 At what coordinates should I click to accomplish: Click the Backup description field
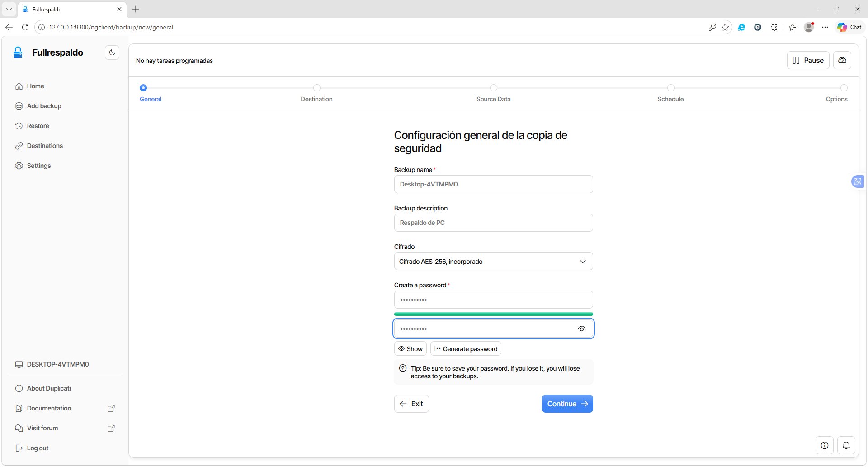(x=493, y=223)
